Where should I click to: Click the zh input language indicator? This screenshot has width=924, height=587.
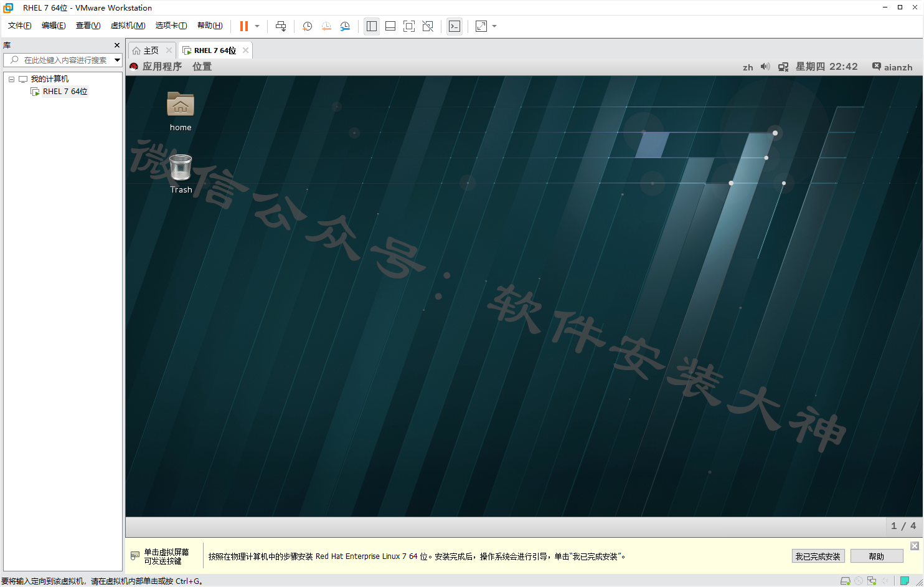click(x=748, y=67)
